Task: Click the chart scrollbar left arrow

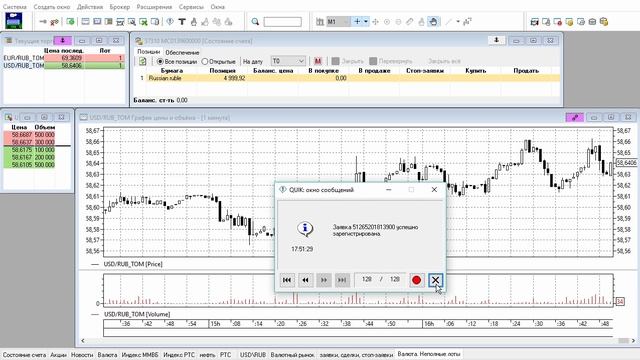Action: coord(83,341)
